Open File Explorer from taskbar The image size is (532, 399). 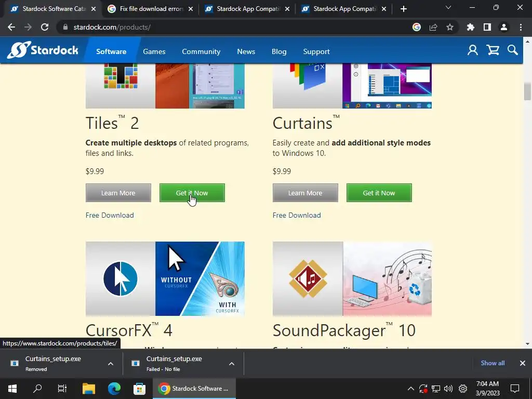pyautogui.click(x=89, y=389)
